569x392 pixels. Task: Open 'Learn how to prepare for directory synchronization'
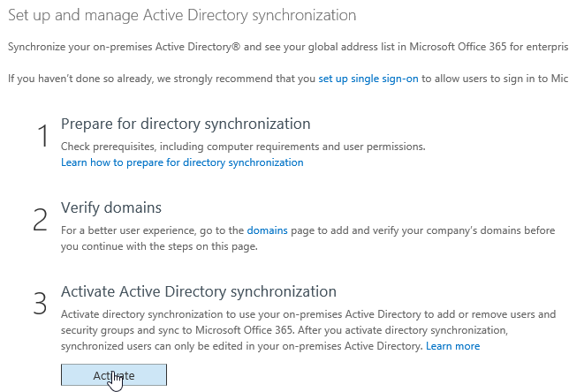point(182,162)
